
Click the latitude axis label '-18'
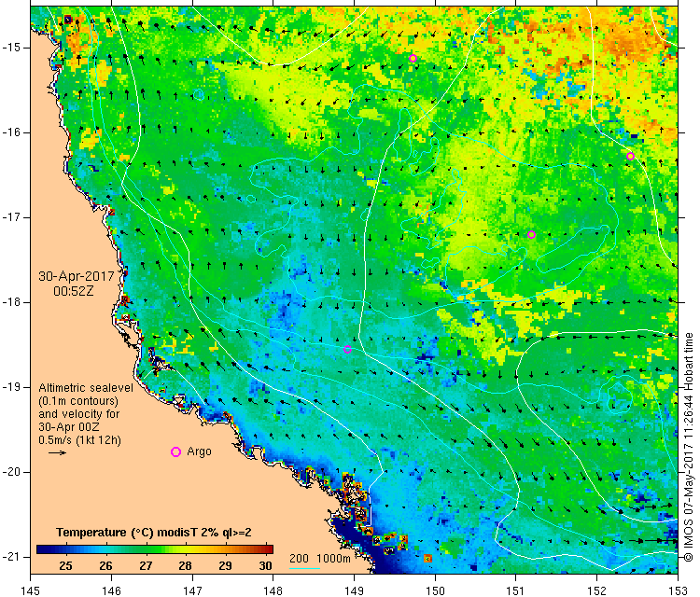click(10, 302)
